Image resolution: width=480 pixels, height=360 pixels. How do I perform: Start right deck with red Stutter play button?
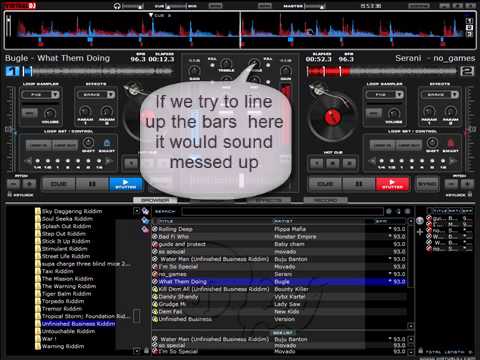[392, 184]
